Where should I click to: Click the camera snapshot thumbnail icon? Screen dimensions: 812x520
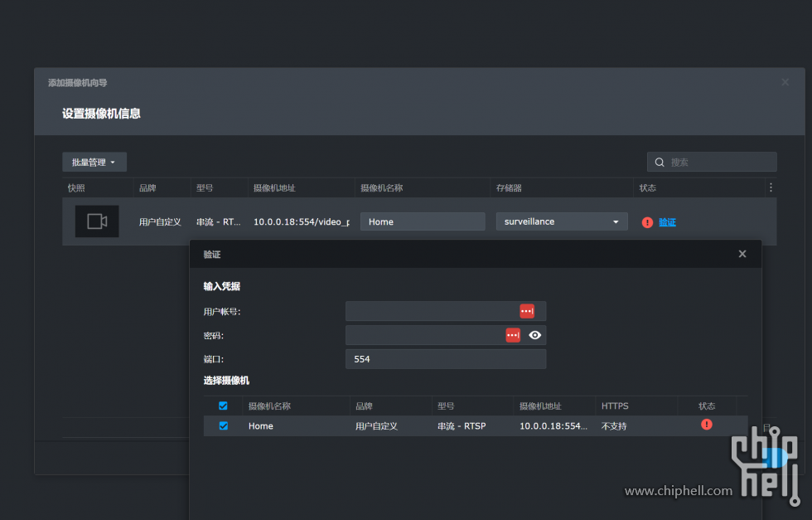pyautogui.click(x=97, y=221)
